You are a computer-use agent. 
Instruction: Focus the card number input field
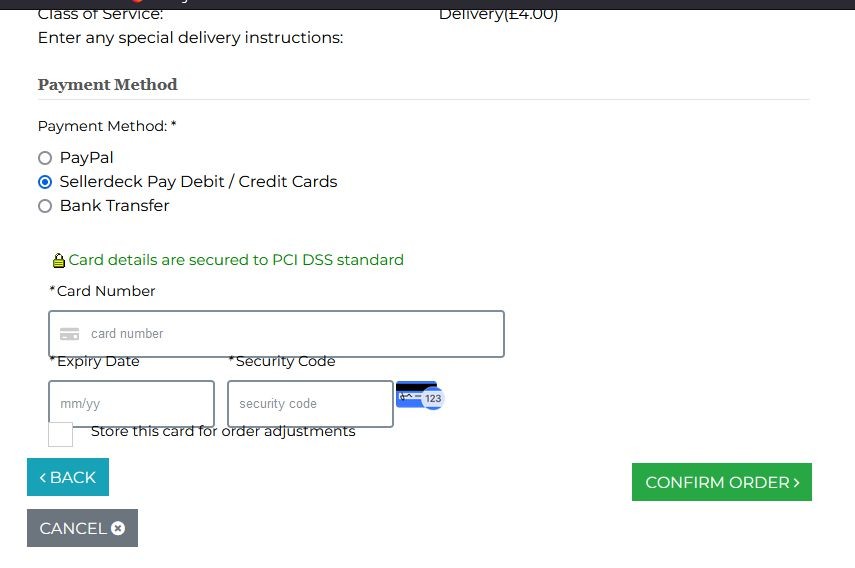click(x=290, y=334)
